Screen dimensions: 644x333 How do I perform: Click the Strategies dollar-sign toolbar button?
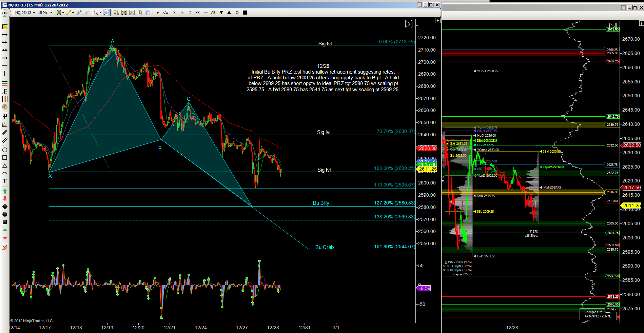(x=139, y=13)
